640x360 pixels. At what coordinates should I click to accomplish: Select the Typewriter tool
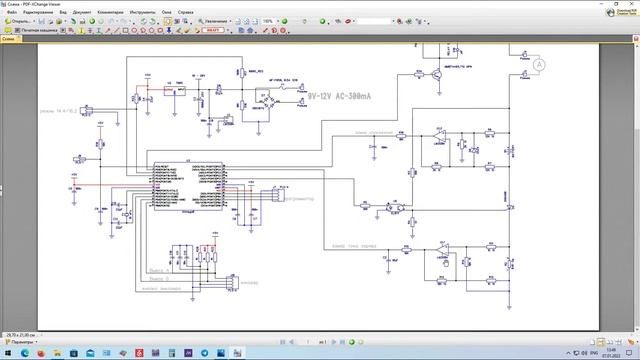click(36, 30)
